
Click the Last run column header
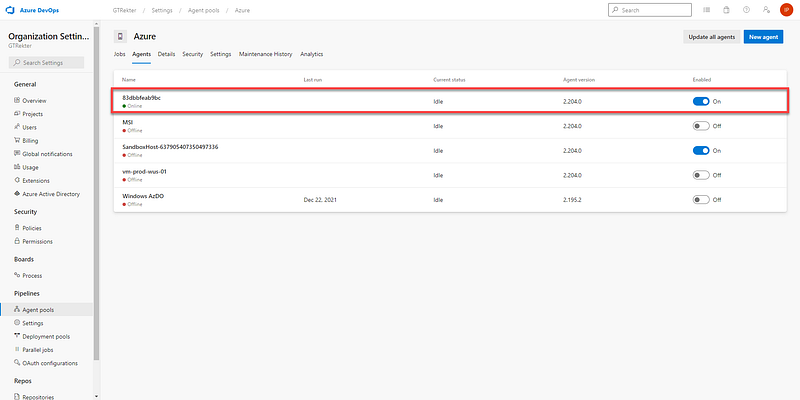click(x=312, y=80)
